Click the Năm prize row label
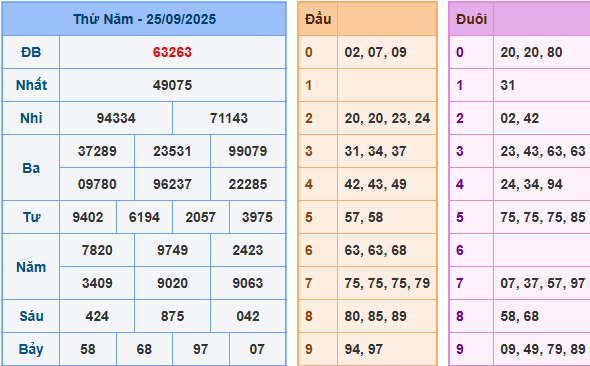 click(31, 267)
